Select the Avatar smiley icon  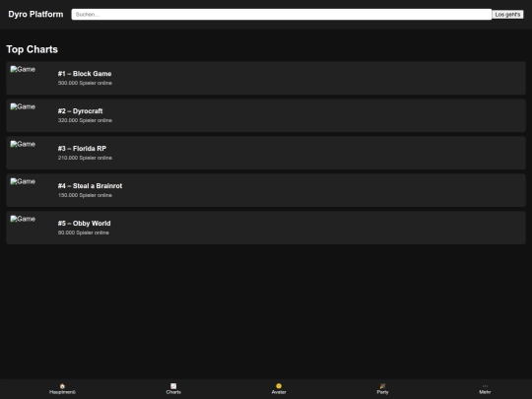[279, 386]
